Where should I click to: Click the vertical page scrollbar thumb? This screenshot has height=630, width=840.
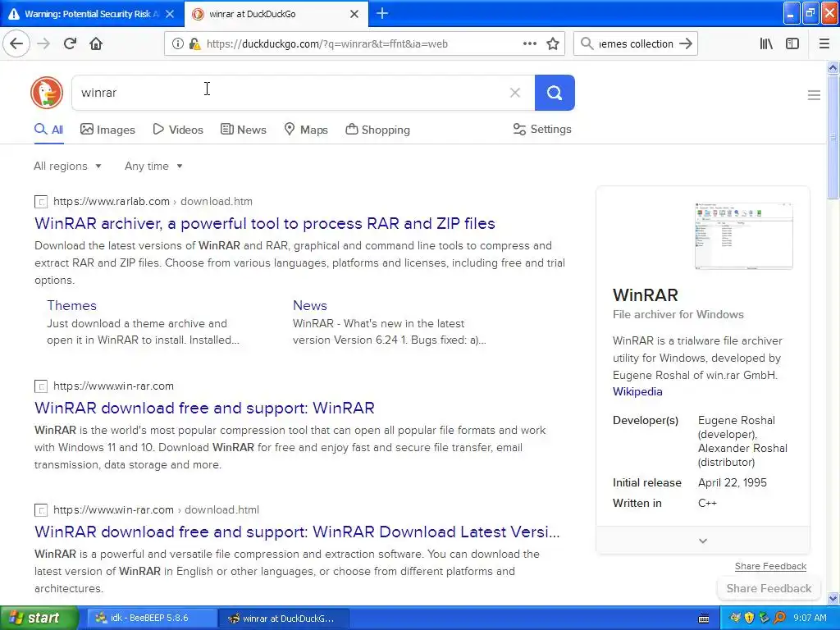(x=833, y=137)
